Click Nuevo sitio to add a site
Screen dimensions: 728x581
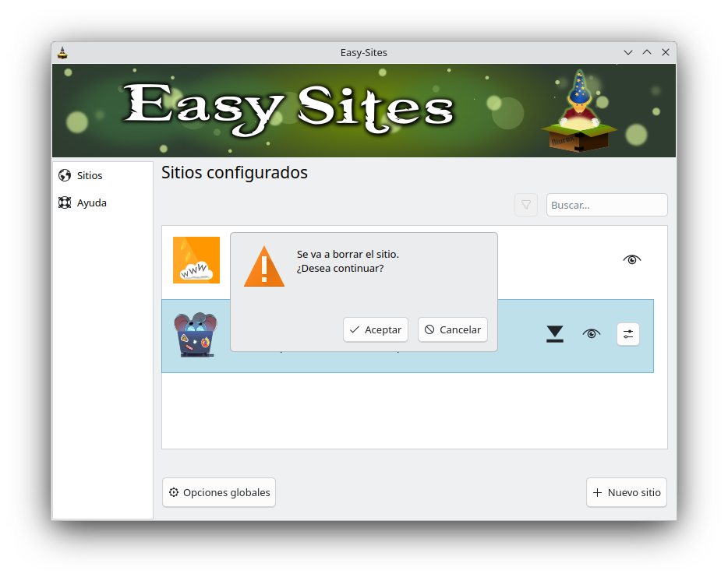coord(627,492)
